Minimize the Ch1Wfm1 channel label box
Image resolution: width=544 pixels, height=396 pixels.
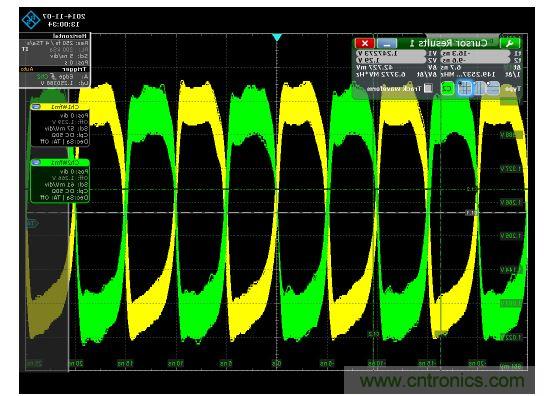[x=36, y=107]
